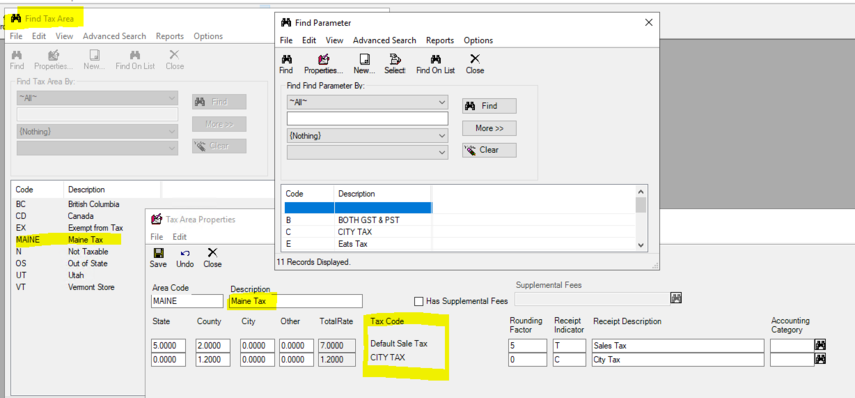Screen dimensions: 855x398
Task: Open Properties in Find Parameter toolbar
Action: point(323,64)
